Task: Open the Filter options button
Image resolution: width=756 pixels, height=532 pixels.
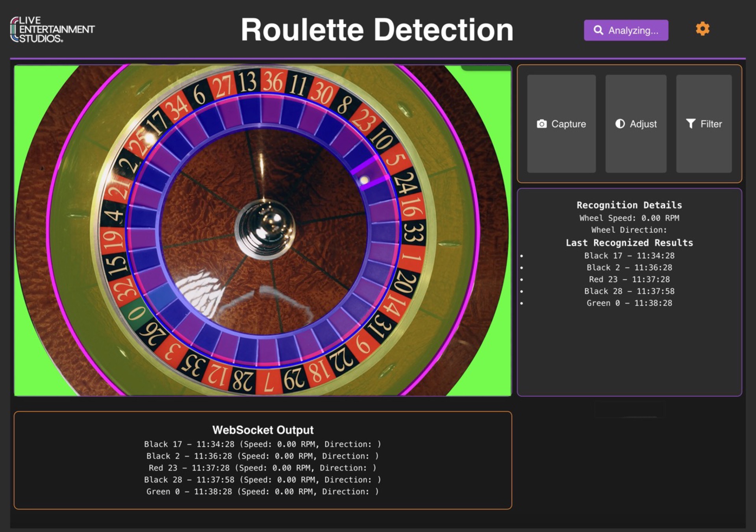Action: click(704, 124)
